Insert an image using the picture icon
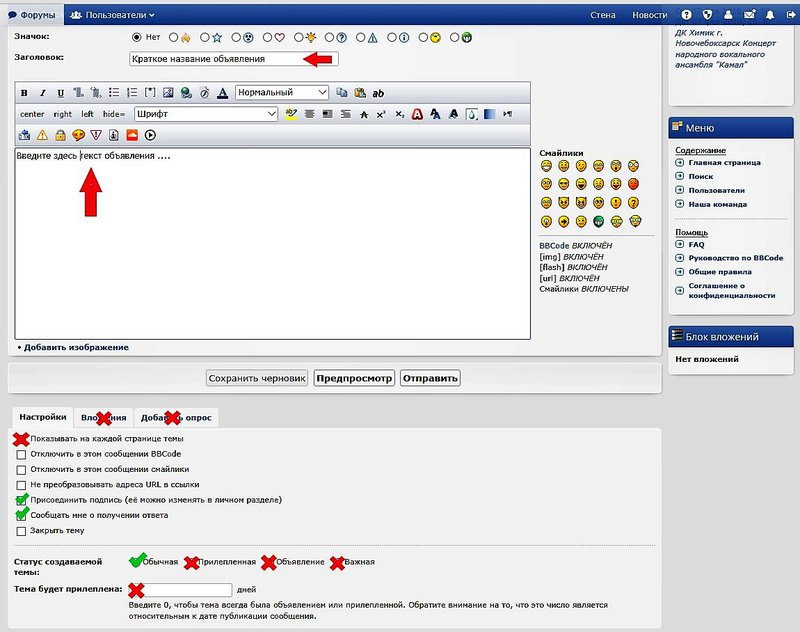 coord(168,93)
